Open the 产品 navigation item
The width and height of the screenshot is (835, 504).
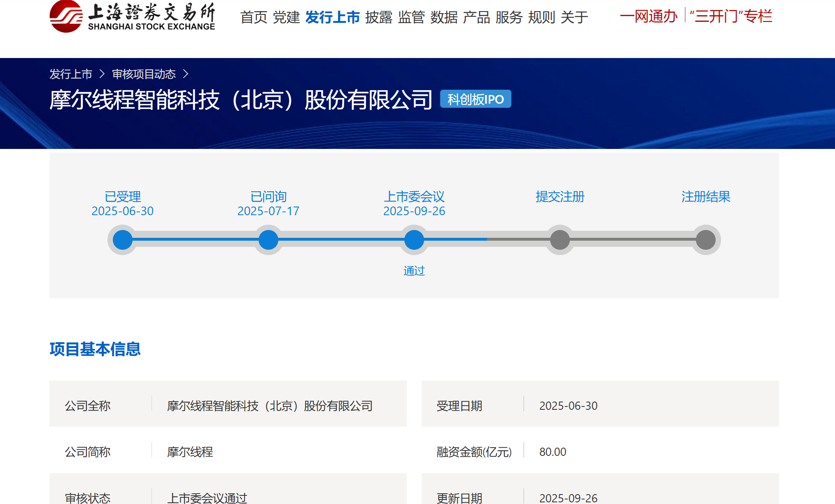pyautogui.click(x=476, y=17)
